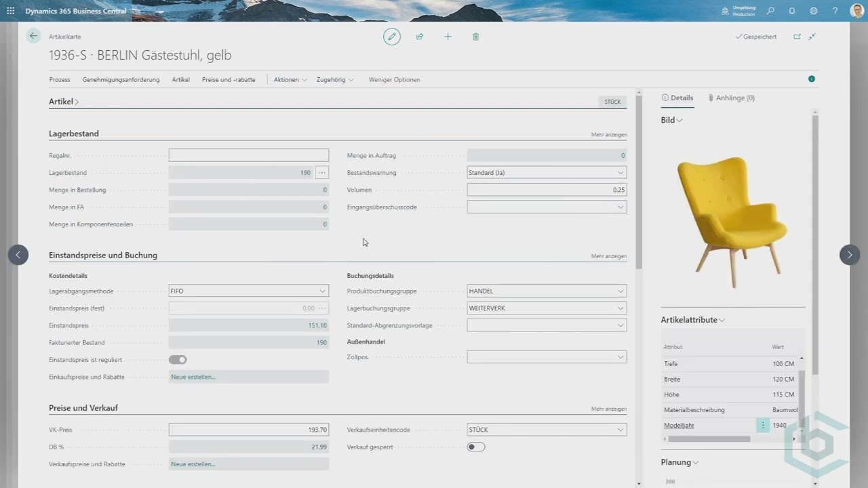Image resolution: width=868 pixels, height=488 pixels.
Task: Click the plus icon to create new item
Action: [x=448, y=37]
